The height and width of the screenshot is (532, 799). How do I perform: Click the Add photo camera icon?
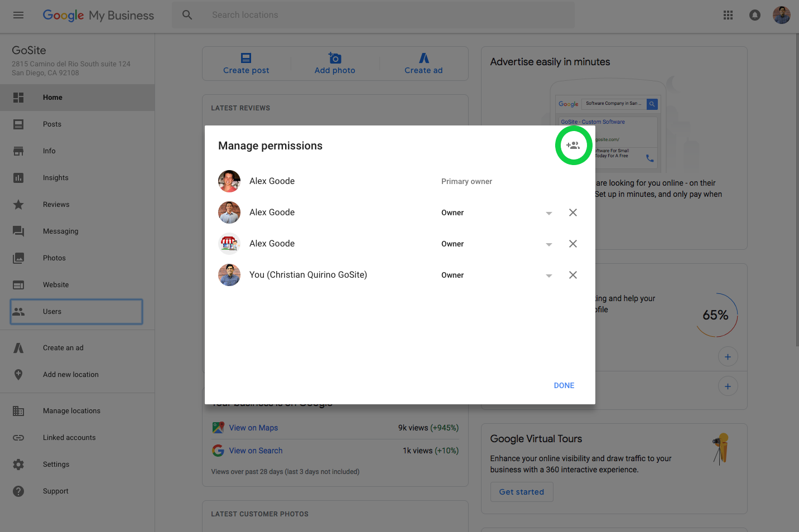(335, 58)
